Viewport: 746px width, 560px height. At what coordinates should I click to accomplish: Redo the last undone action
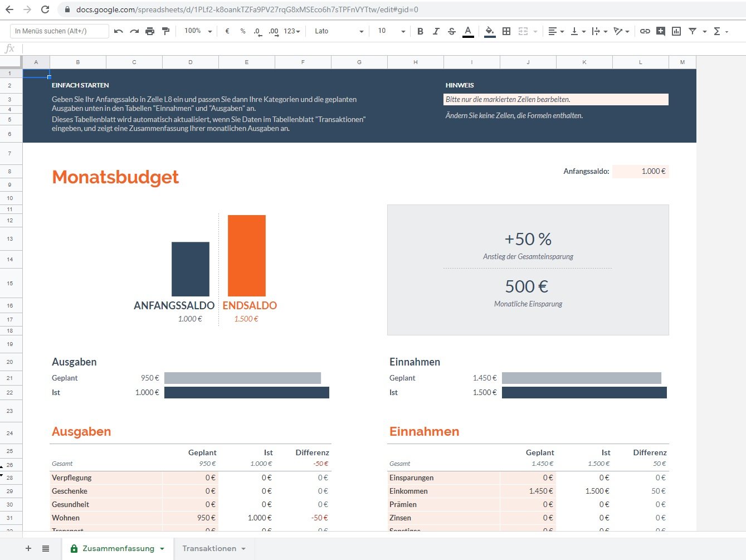pyautogui.click(x=134, y=31)
